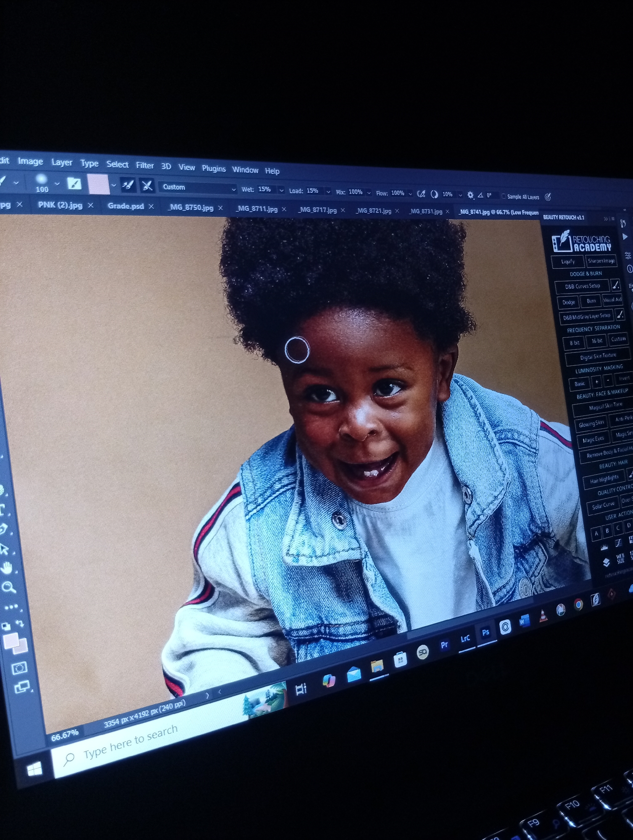Open the Window menu
The width and height of the screenshot is (633, 840).
[x=245, y=170]
